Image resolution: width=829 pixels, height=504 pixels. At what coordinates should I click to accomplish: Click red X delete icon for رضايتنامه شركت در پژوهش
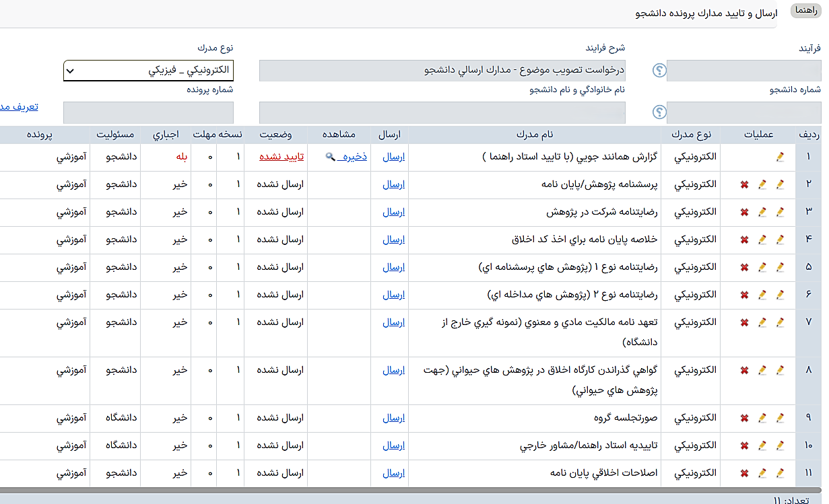744,212
